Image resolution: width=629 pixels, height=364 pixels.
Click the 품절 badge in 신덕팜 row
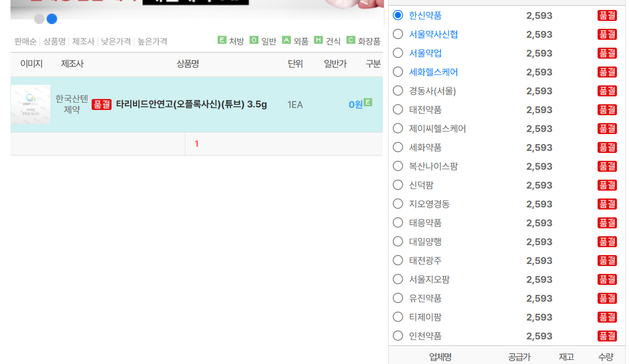coord(607,185)
